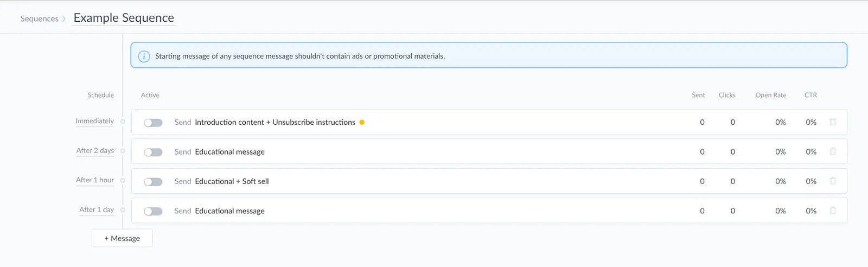The width and height of the screenshot is (868, 267).
Task: Click the timeline dot beside After 2 days
Action: 123,151
